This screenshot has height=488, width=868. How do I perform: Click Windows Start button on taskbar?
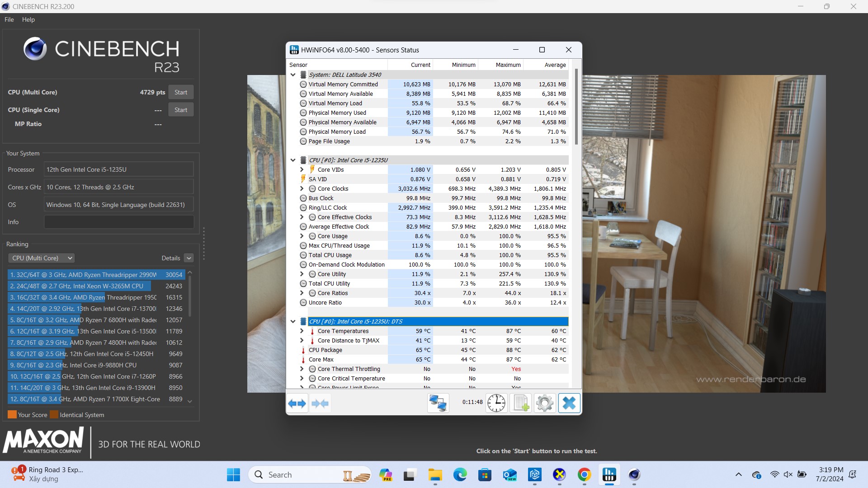pyautogui.click(x=233, y=475)
